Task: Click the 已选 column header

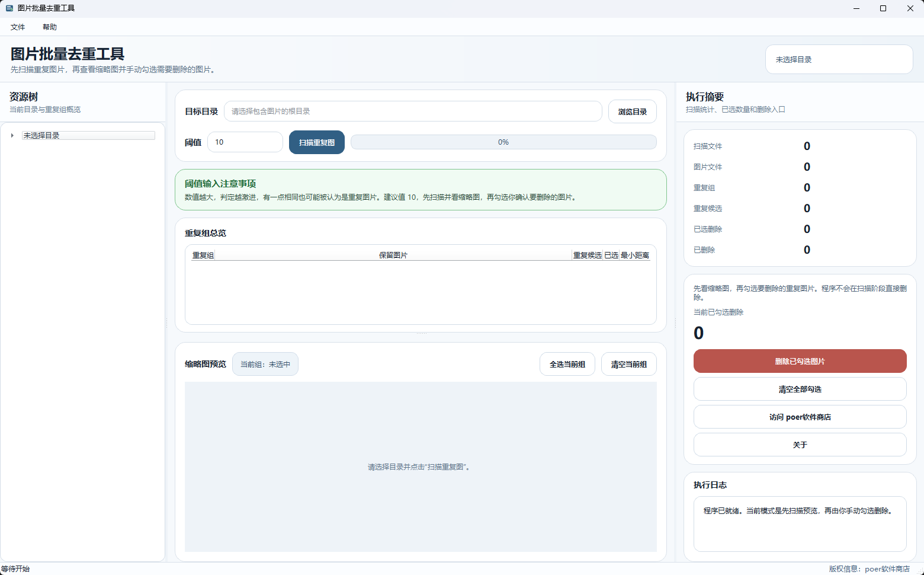Action: [611, 255]
